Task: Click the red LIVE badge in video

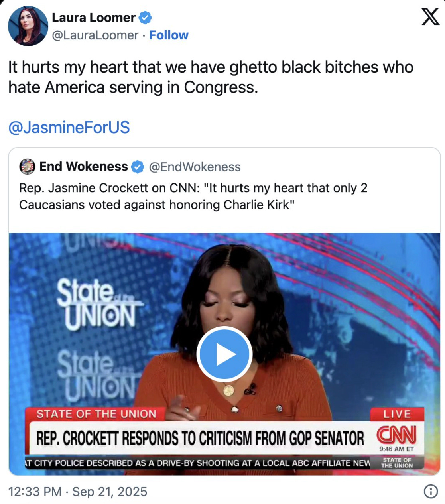Action: click(x=397, y=414)
